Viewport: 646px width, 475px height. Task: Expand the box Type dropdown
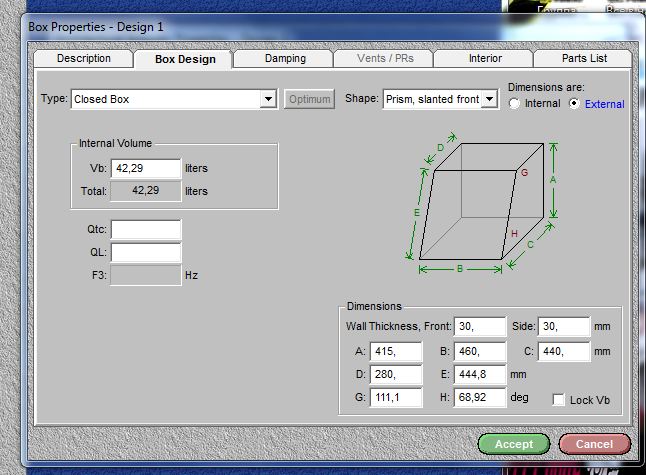click(268, 99)
